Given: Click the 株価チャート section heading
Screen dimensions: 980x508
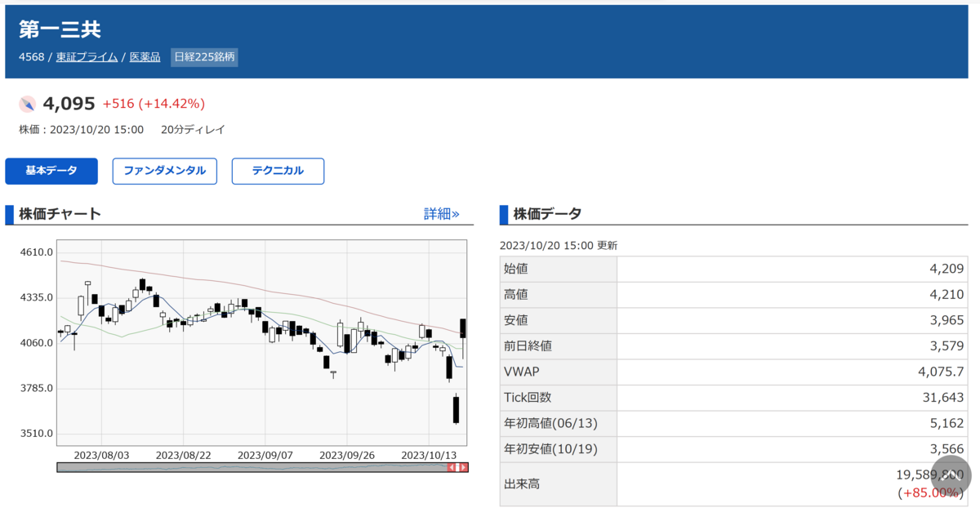Looking at the screenshot, I should pos(60,214).
